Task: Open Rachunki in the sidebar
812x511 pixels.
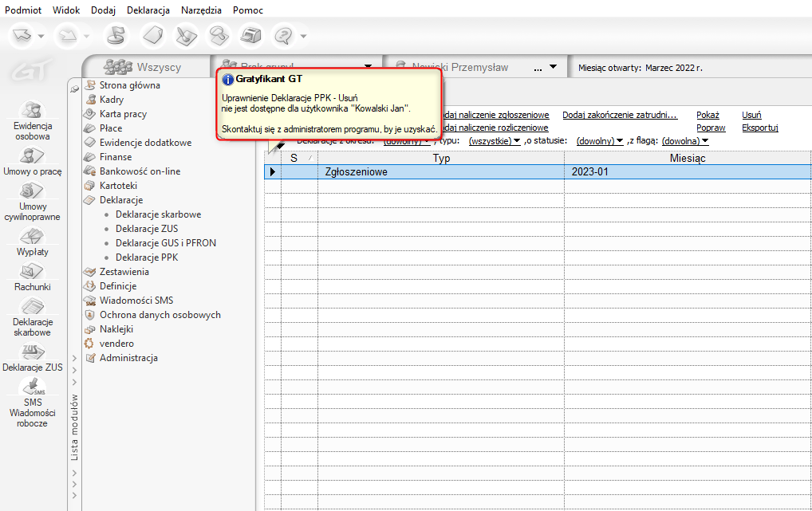Action: coord(33,276)
